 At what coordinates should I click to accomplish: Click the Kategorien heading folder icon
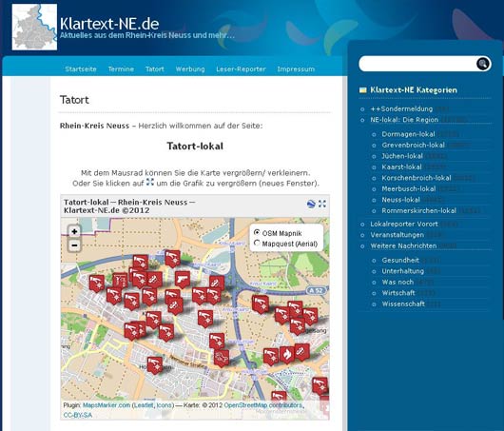363,90
